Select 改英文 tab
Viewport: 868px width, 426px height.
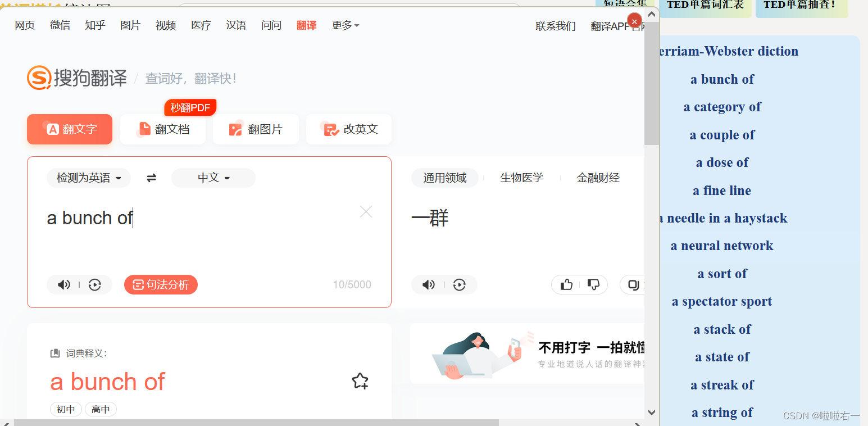349,129
